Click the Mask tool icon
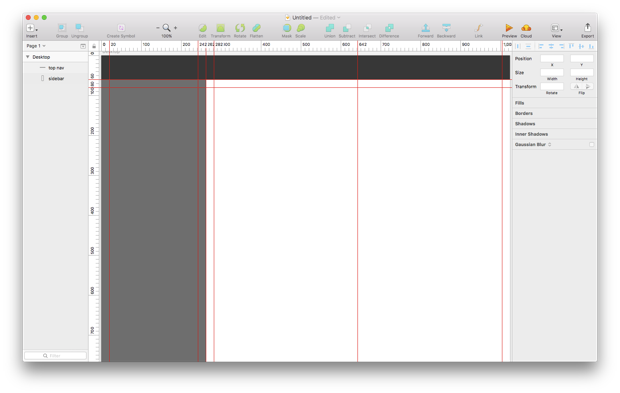This screenshot has width=620, height=393. 287,28
